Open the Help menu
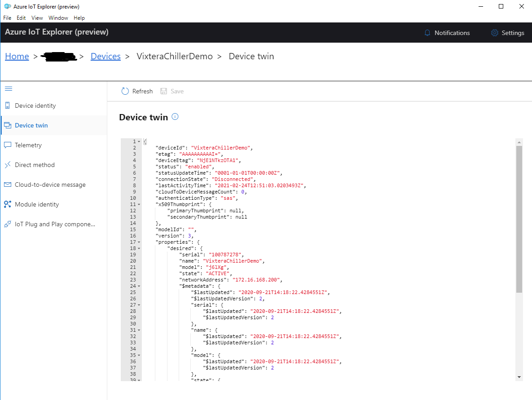Screen dimensions: 532x400 pyautogui.click(x=79, y=18)
